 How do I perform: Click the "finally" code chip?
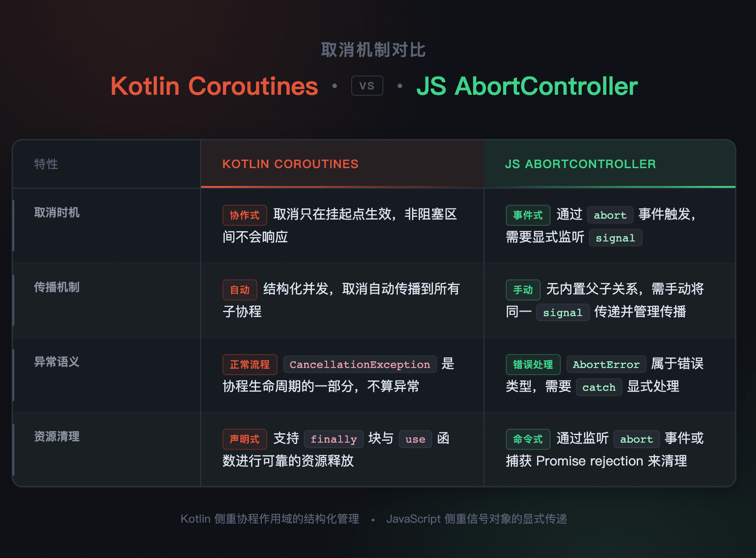(x=333, y=439)
